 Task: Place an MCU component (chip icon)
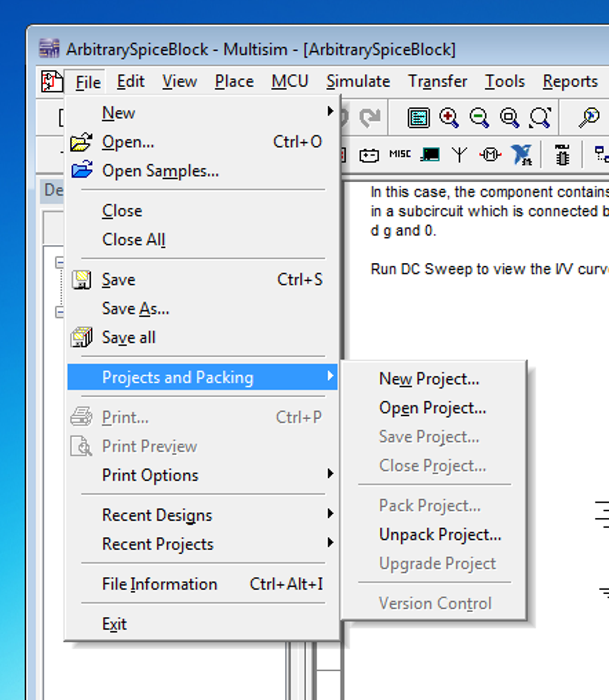coord(562,155)
